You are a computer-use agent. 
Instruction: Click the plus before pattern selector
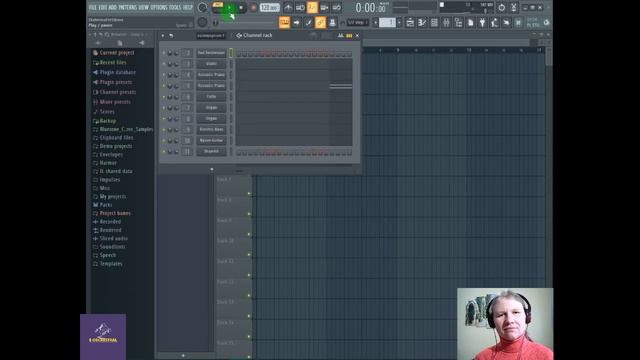[376, 22]
